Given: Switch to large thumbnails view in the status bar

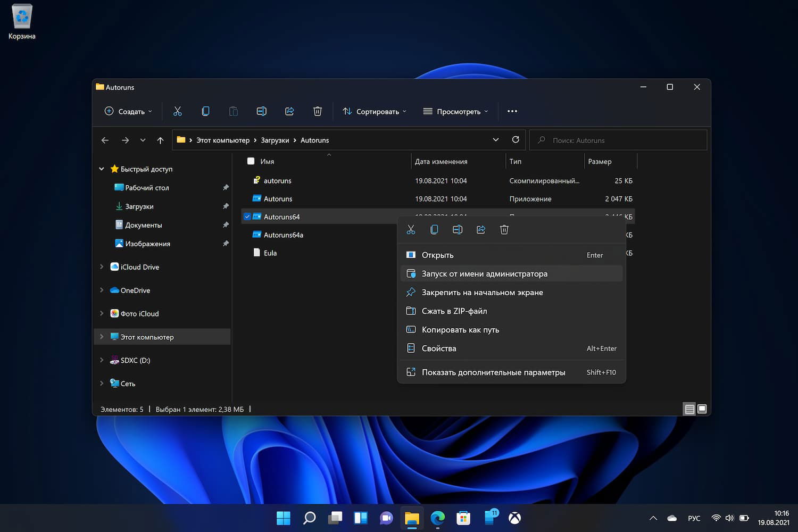Looking at the screenshot, I should tap(702, 409).
